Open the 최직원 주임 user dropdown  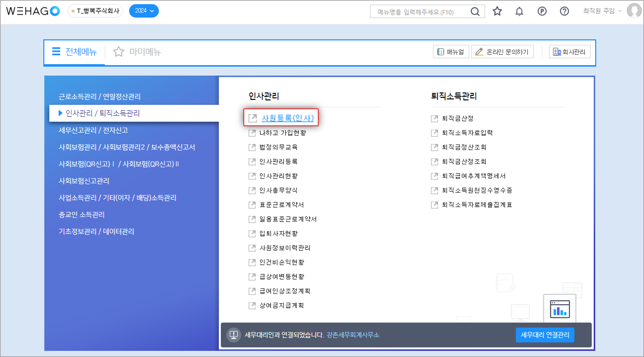point(602,11)
